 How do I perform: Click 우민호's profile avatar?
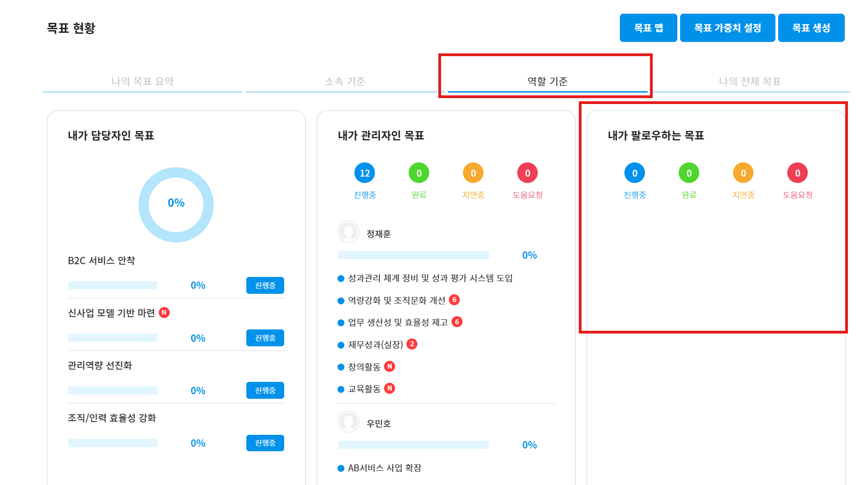click(x=348, y=422)
